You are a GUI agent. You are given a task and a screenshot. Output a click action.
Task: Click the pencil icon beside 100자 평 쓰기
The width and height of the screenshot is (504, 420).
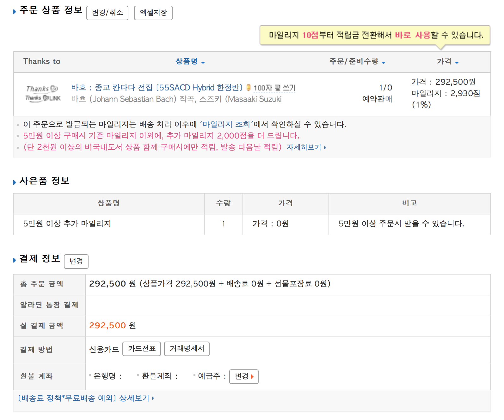click(x=249, y=88)
